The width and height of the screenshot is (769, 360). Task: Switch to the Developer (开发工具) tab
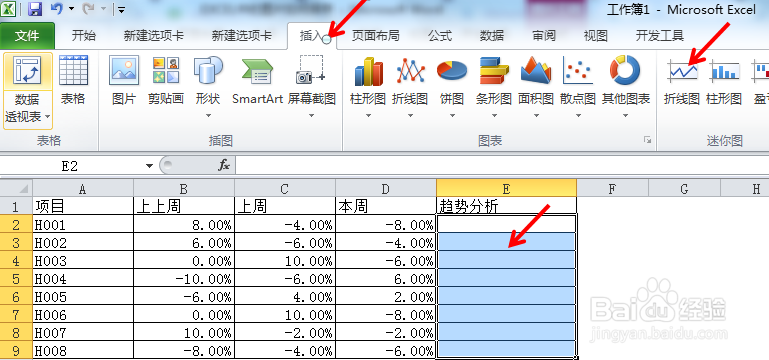click(x=660, y=36)
